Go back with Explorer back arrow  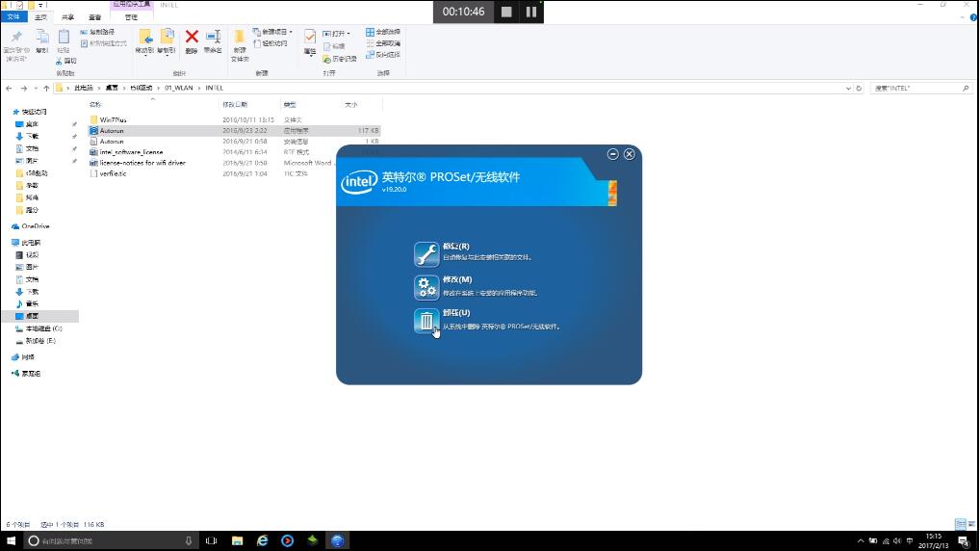point(9,89)
